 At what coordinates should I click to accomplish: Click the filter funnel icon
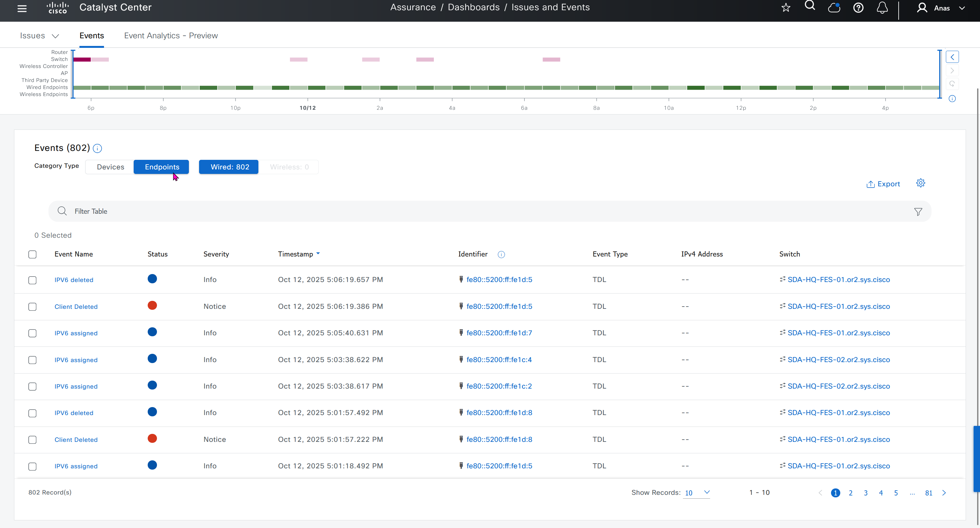pyautogui.click(x=918, y=212)
